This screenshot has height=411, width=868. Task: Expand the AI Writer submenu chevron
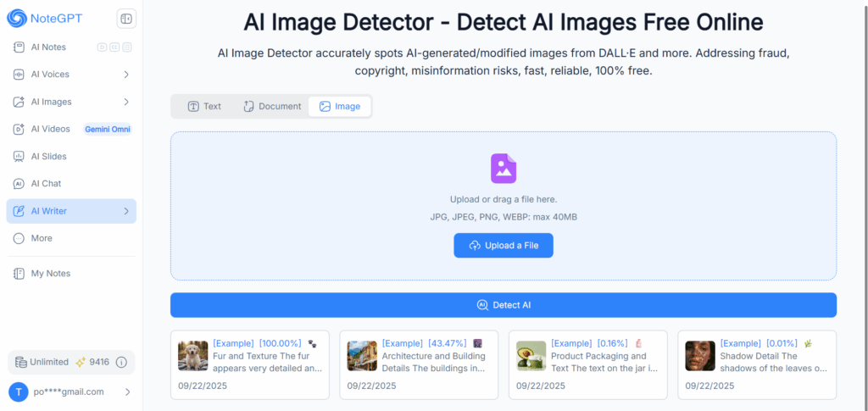click(126, 211)
